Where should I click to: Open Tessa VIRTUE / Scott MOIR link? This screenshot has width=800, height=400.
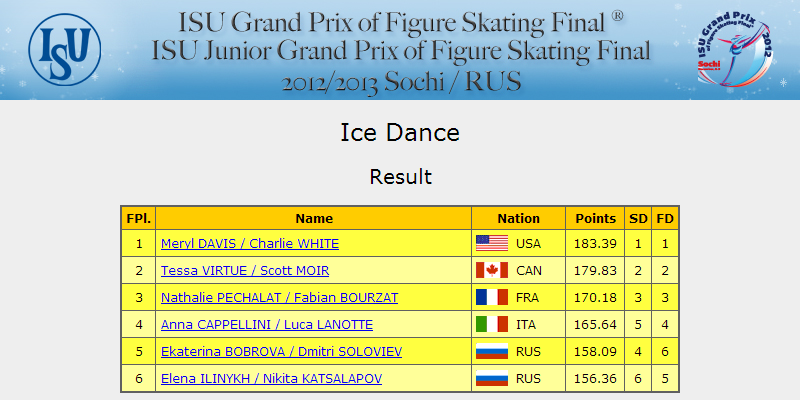point(245,271)
